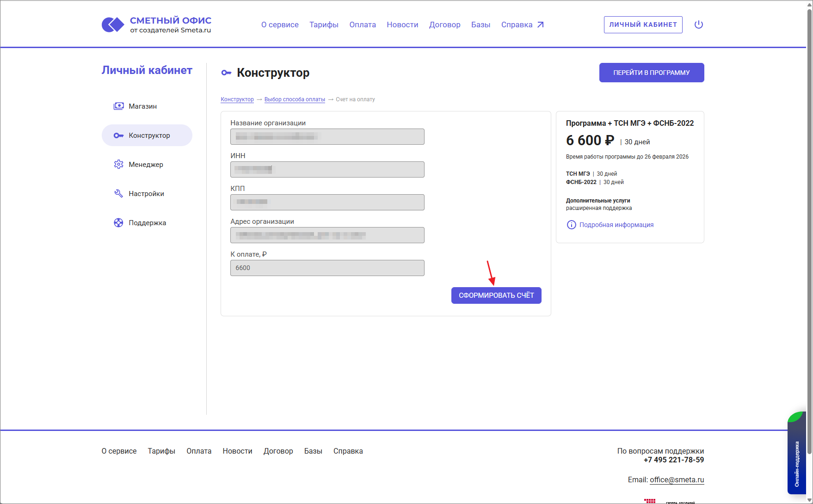Open Тарифы in the top navigation

click(324, 25)
